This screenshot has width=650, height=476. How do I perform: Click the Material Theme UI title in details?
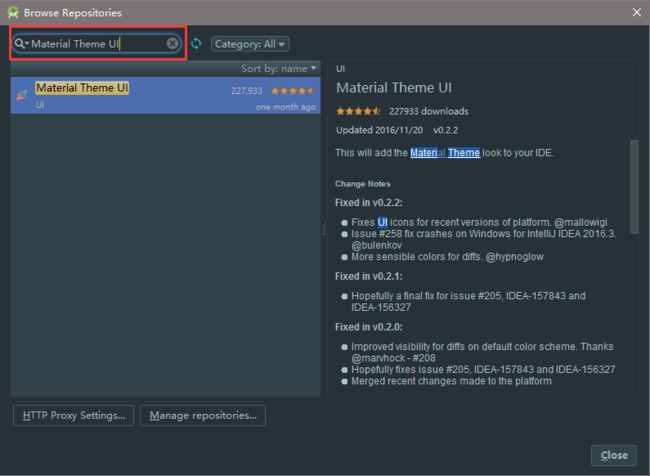coord(394,88)
